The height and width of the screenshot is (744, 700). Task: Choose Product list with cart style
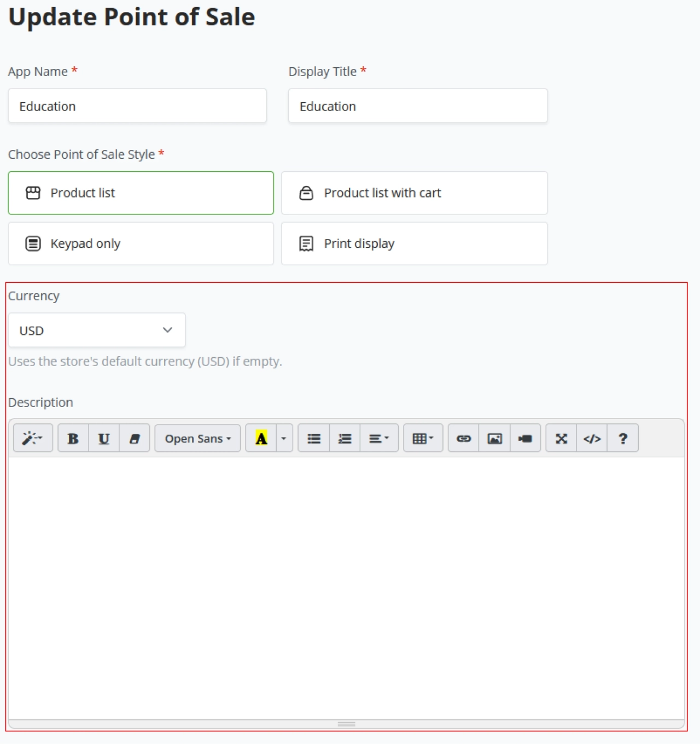pos(414,193)
